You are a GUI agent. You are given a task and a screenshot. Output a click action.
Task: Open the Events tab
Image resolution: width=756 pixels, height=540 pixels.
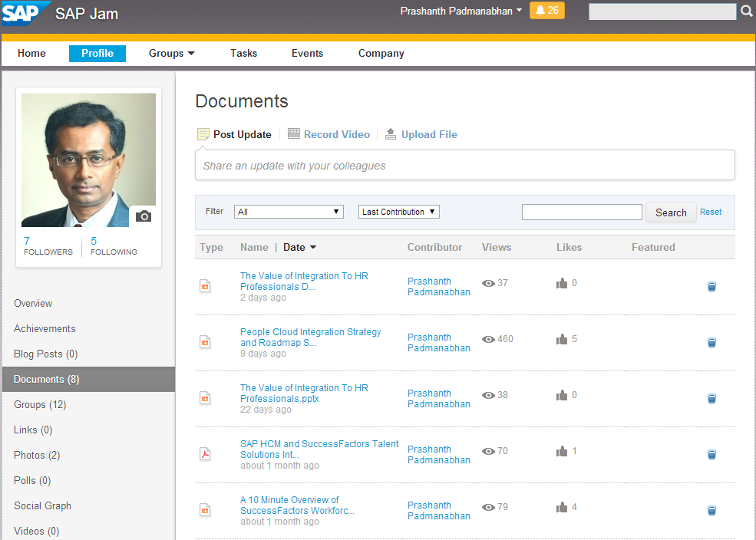[307, 54]
